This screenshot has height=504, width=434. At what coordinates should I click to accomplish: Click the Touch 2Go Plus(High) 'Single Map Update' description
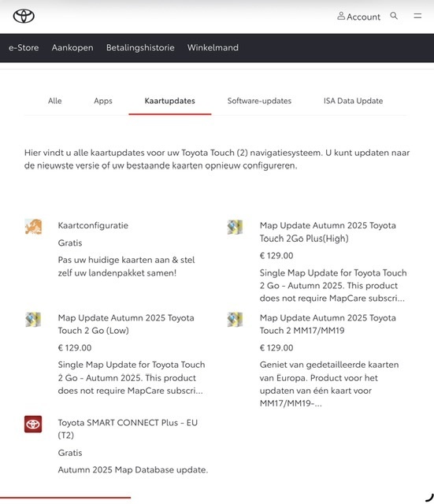click(x=333, y=285)
